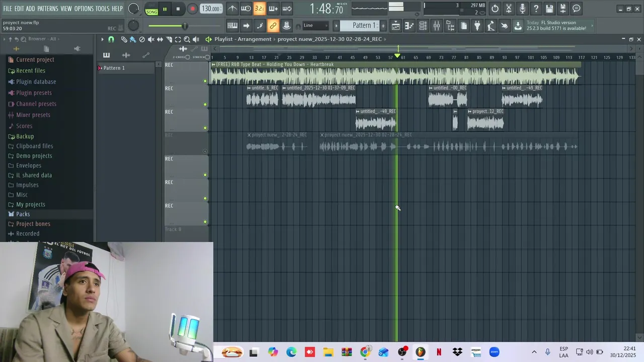644x362 pixels.
Task: Open Zoom from the taskbar
Action: click(494, 352)
